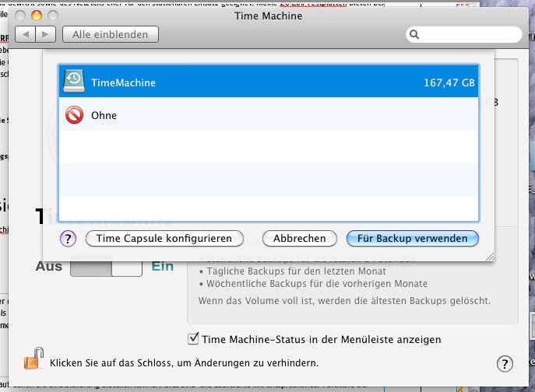Open help via bottom-right question mark

pos(505,363)
